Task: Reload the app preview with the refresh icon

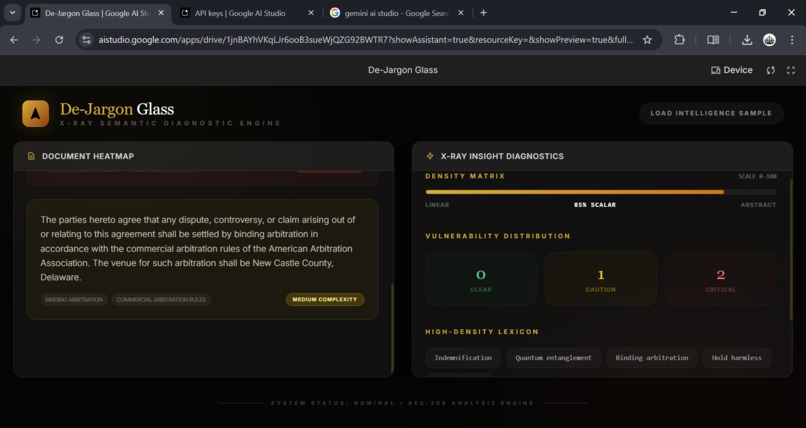Action: tap(771, 70)
